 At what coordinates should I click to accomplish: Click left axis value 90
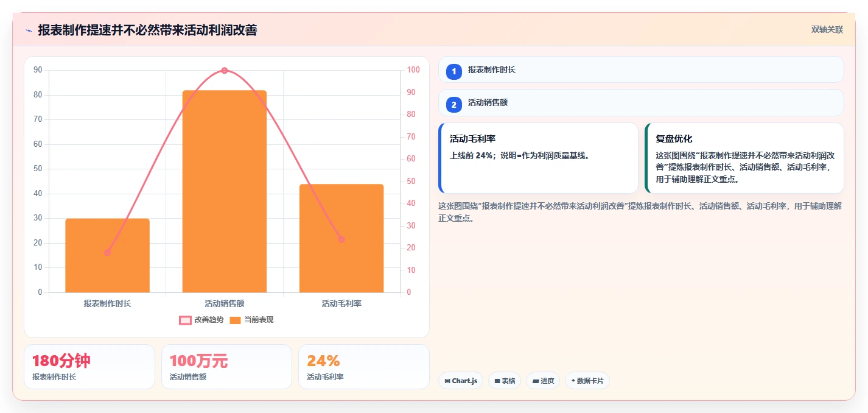tap(38, 70)
